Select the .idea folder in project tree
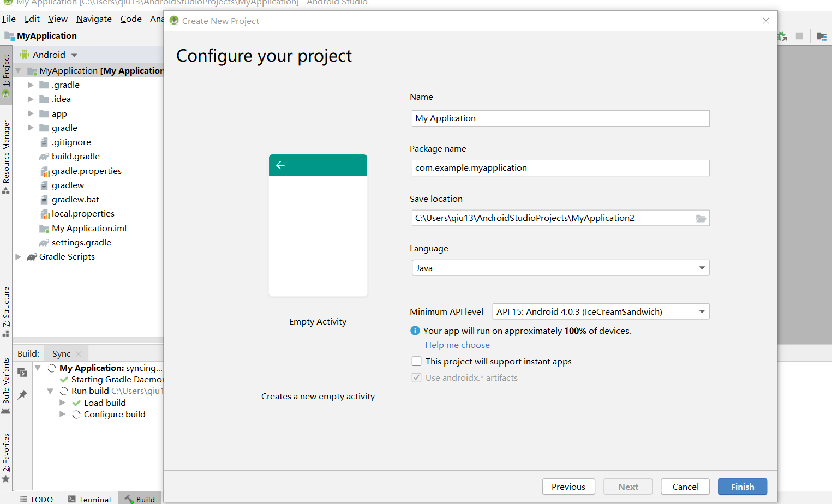Screen dimensions: 832x504 (x=62, y=99)
